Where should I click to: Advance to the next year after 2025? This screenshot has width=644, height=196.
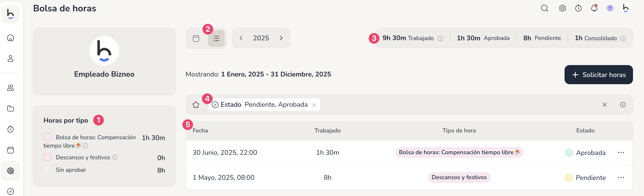pos(281,38)
